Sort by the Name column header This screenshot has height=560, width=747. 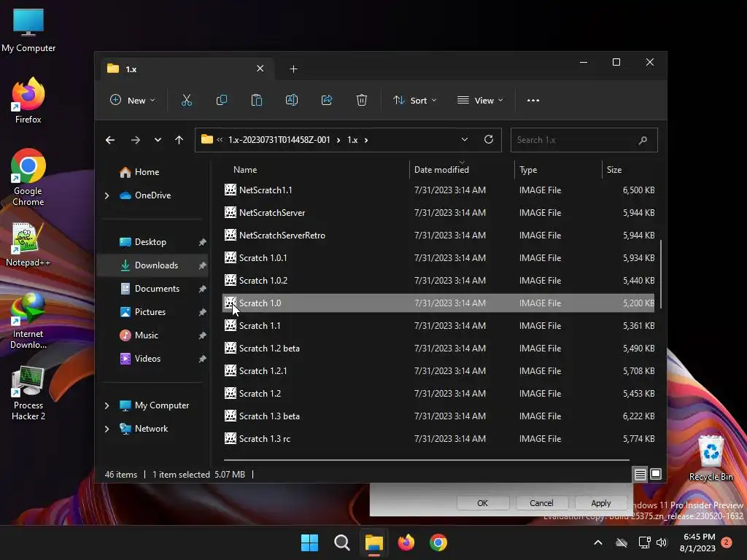click(315, 169)
